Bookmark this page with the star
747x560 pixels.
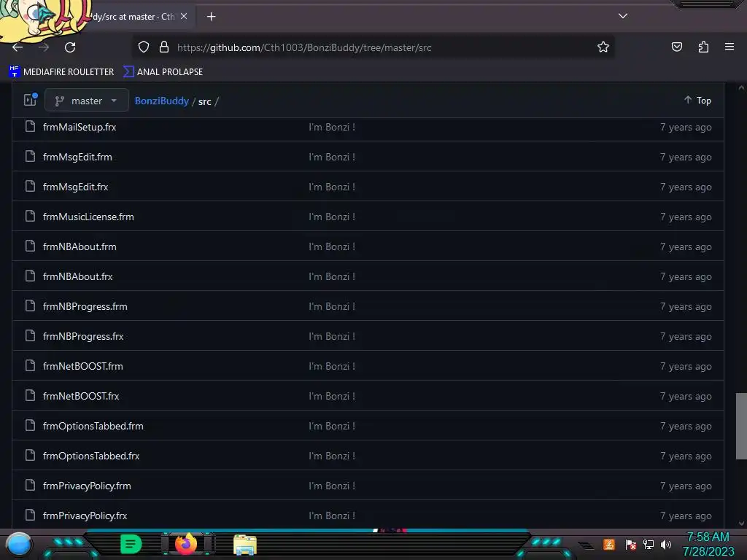pos(603,47)
